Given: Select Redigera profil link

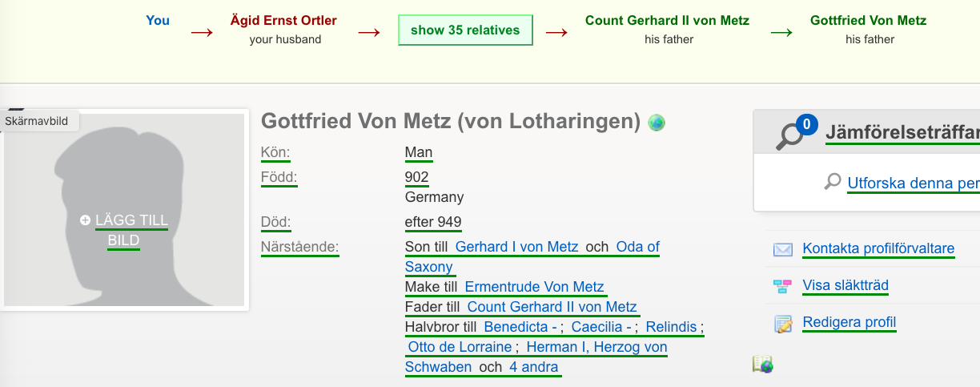Looking at the screenshot, I should click(849, 323).
